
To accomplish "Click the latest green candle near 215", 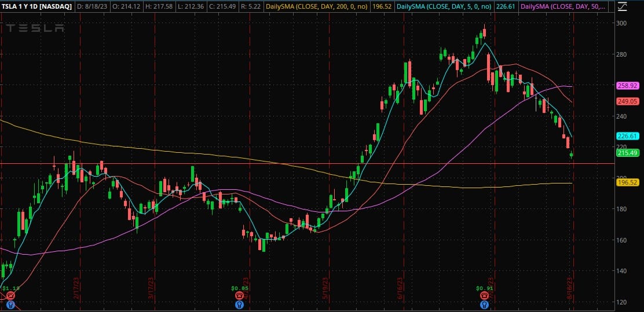I will 571,155.
